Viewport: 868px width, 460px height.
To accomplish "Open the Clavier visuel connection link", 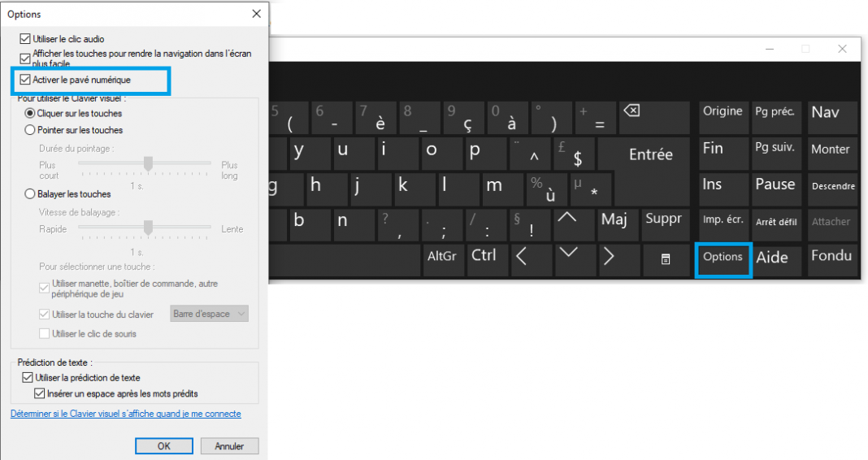I will pos(126,414).
